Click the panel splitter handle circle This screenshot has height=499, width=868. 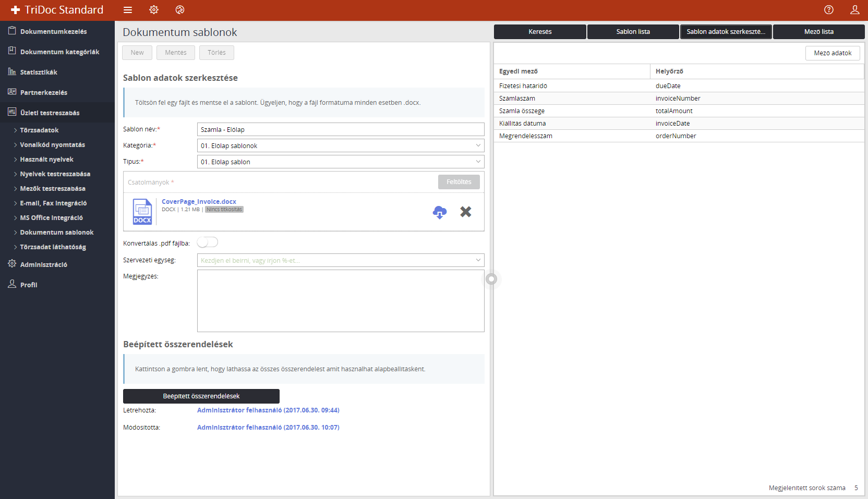click(x=491, y=279)
